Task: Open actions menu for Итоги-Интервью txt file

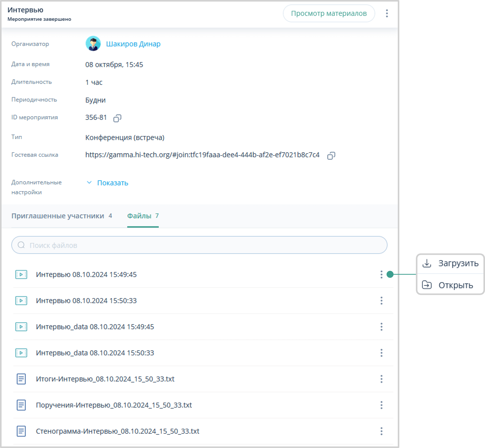Action: 381,379
